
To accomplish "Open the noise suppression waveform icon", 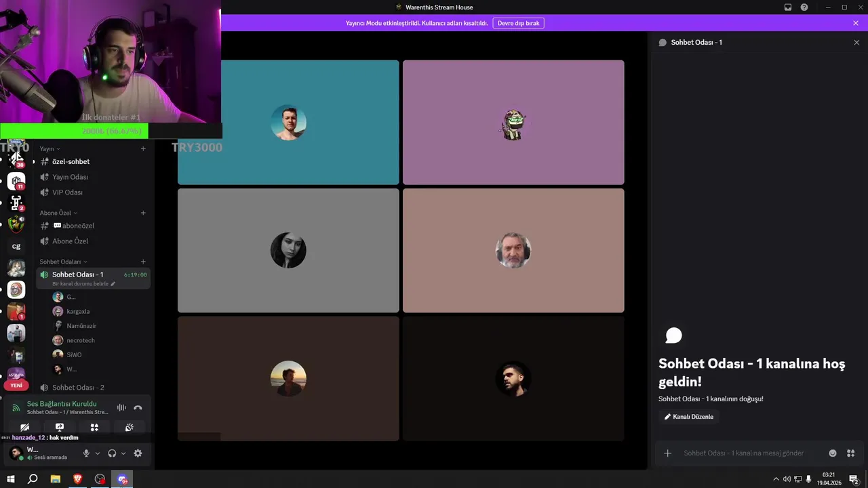I will 121,407.
